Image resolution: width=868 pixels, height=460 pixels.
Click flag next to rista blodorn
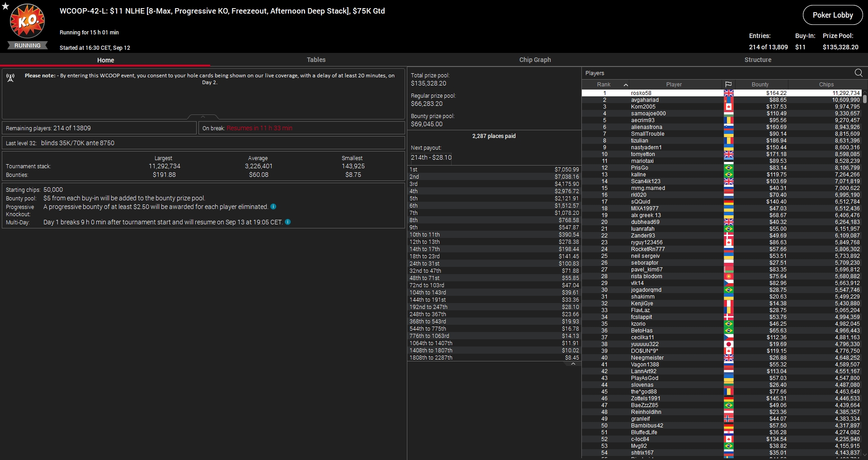(x=728, y=276)
